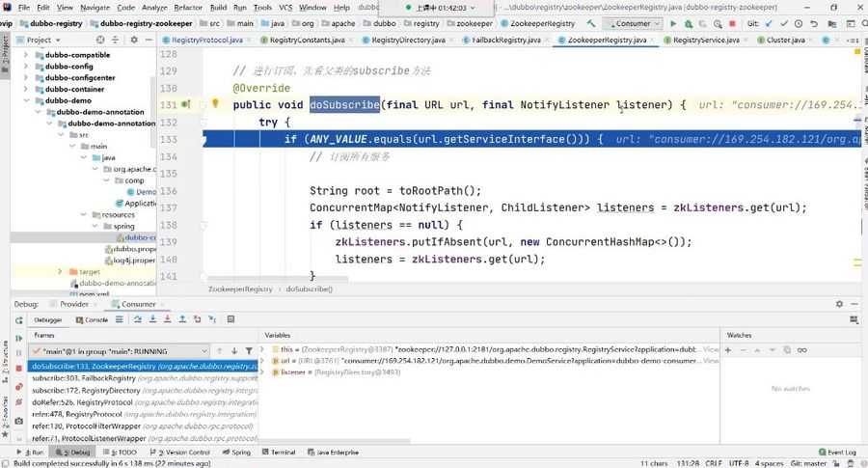Expand the dubbo-container tree node
Viewport: 868px width, 468px height.
pos(25,89)
